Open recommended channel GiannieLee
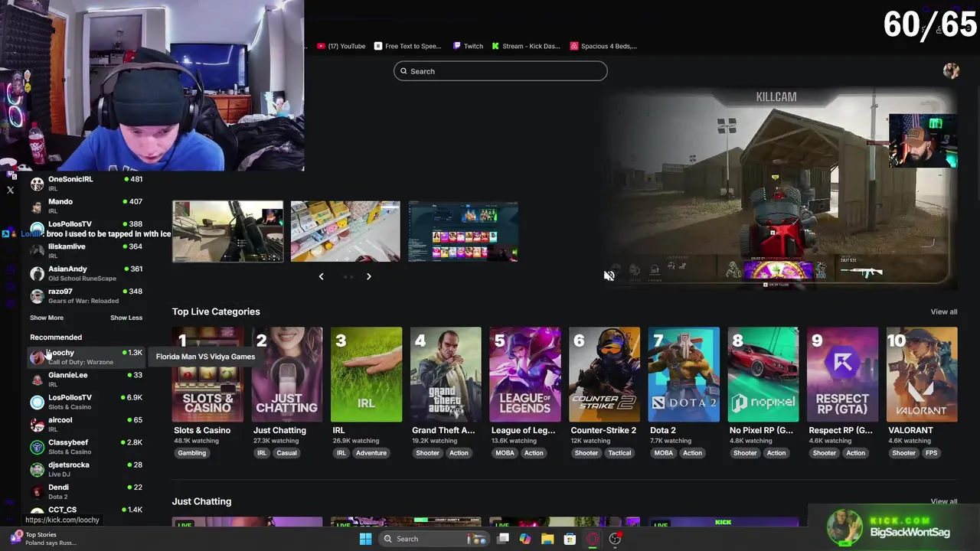This screenshot has width=980, height=551. coord(86,379)
